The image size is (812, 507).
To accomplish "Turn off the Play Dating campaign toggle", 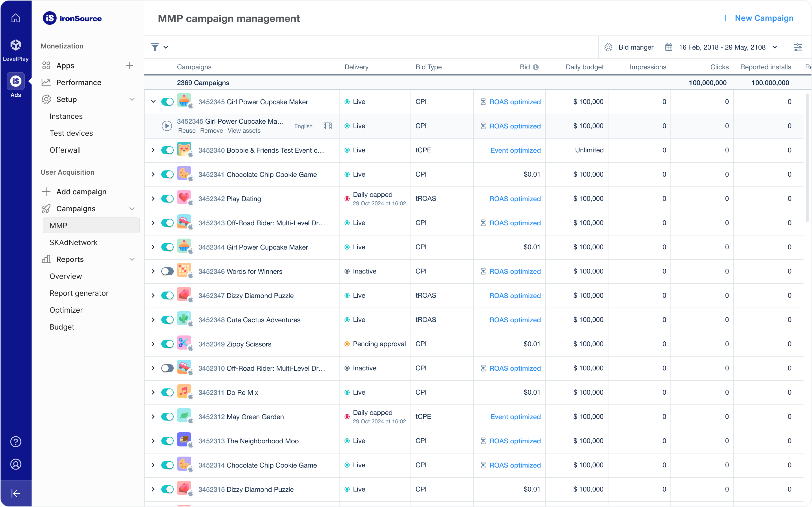I will pos(167,199).
